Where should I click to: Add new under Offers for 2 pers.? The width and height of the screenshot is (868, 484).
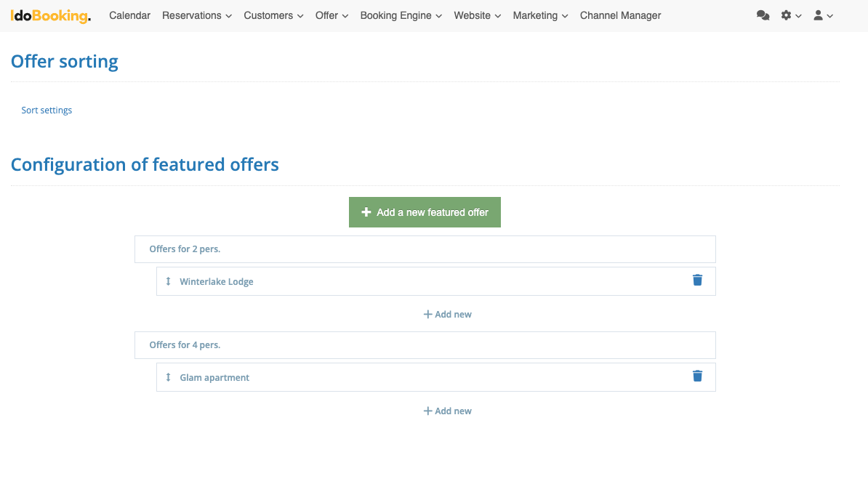tap(448, 315)
